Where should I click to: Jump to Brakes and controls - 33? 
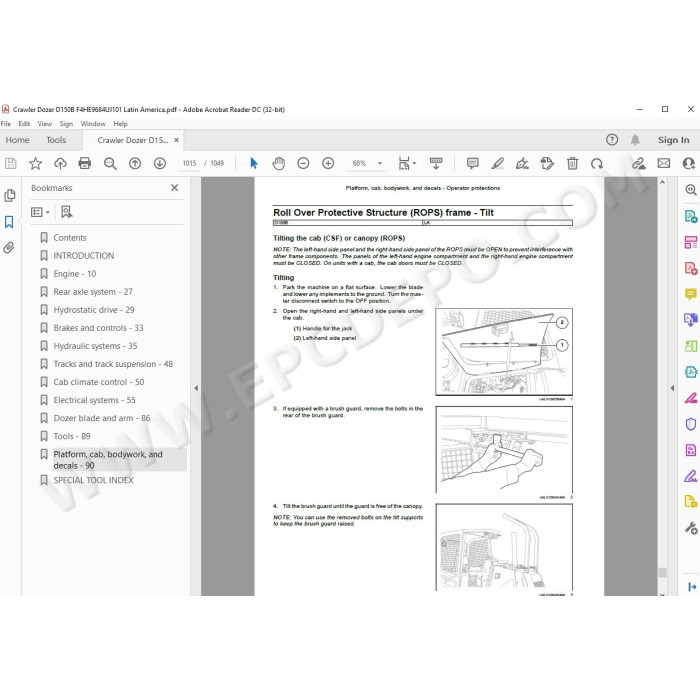98,328
